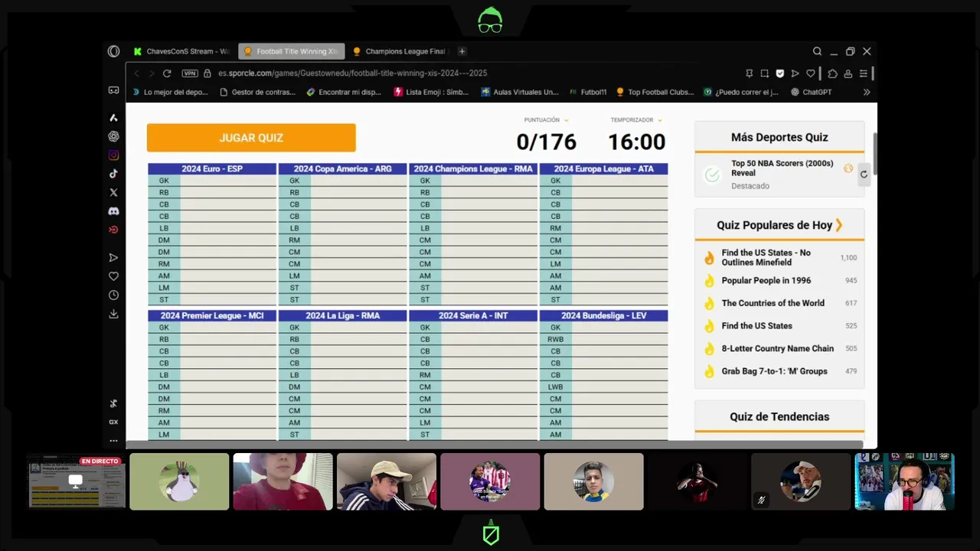Open Find the US States - No Outlines Minefield
Viewport: 980px width, 551px height.
pyautogui.click(x=766, y=257)
